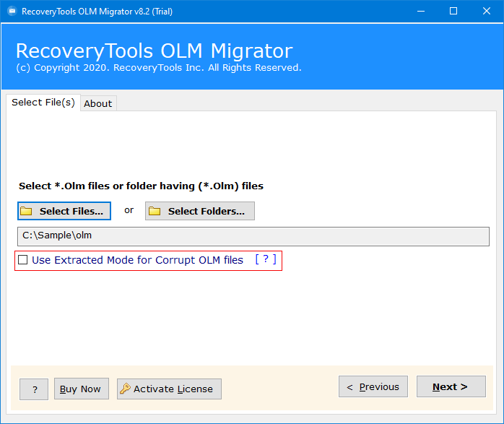Switch to the Select File(s) tab
The width and height of the screenshot is (504, 424).
click(x=43, y=103)
